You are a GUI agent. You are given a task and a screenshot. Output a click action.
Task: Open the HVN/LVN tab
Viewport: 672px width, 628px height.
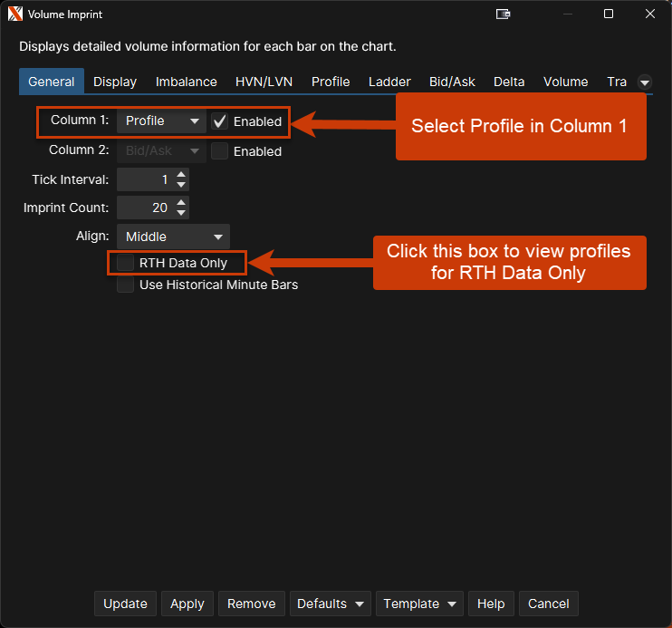[264, 82]
